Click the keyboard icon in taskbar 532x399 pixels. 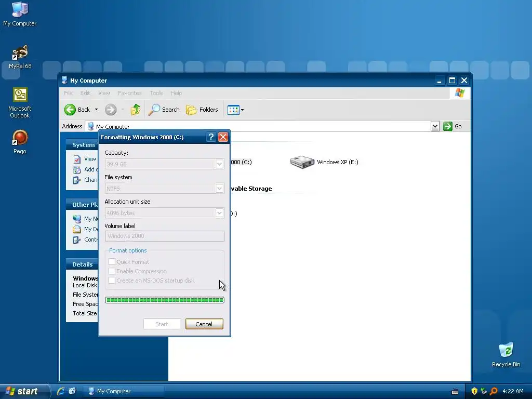tap(455, 392)
